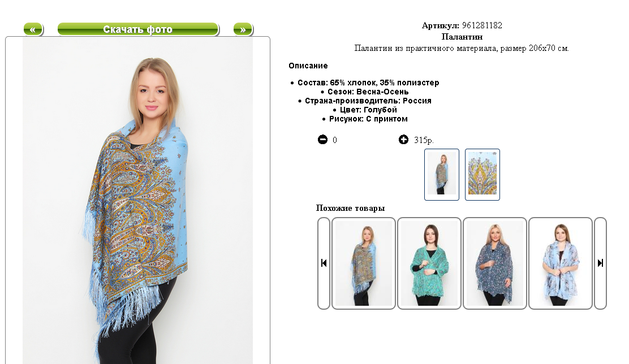This screenshot has width=629, height=364.
Task: Click the main product photo of the shawl
Action: (x=137, y=201)
